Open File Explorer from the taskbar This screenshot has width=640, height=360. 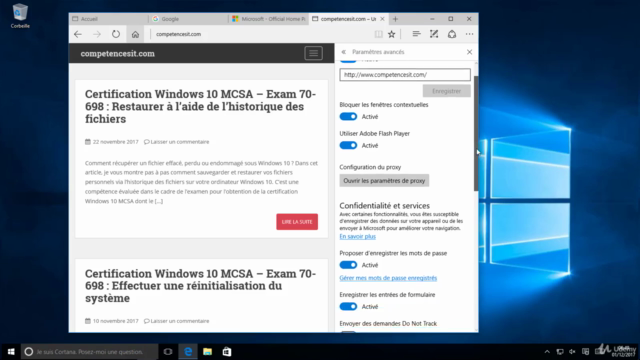(207, 351)
